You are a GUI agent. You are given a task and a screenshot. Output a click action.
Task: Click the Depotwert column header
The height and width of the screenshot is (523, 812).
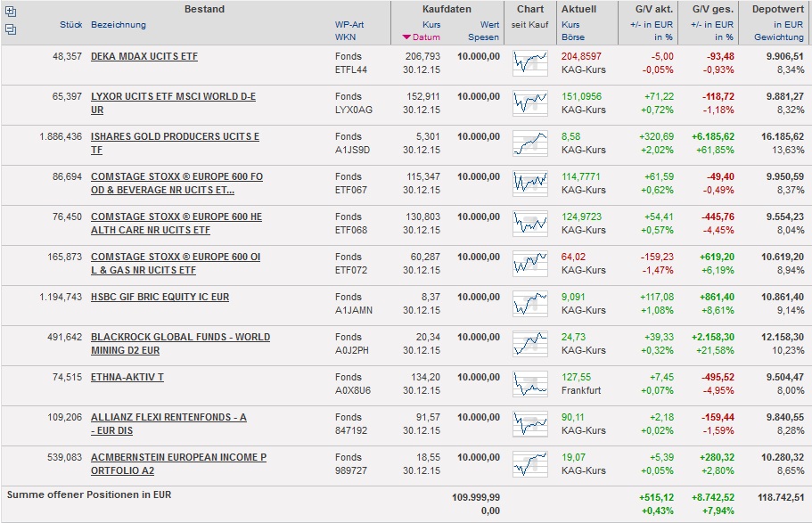(x=778, y=9)
